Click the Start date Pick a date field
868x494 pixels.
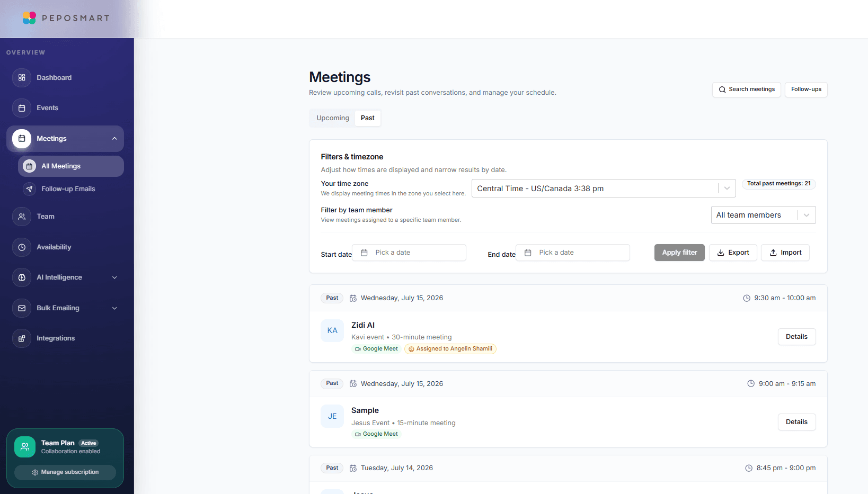[x=409, y=253]
